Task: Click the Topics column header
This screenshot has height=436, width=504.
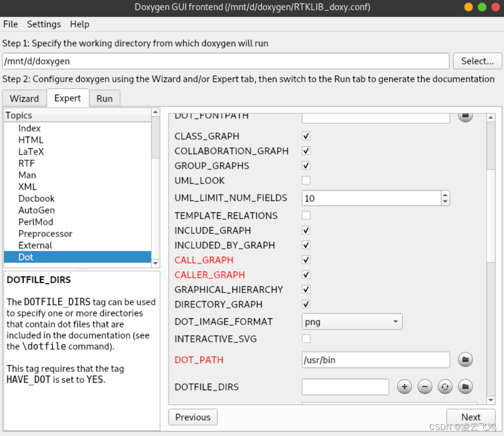Action: tap(77, 115)
